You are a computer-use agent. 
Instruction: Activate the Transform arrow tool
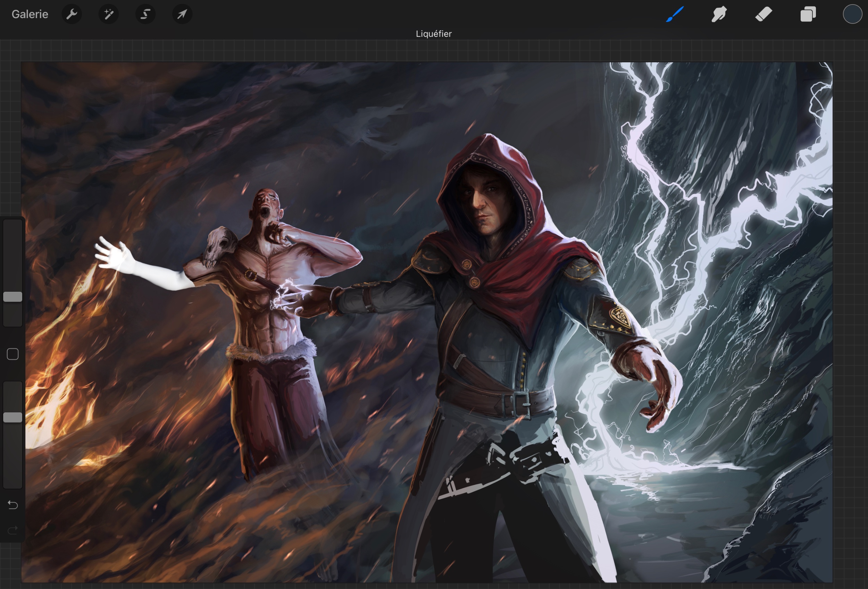tap(182, 14)
